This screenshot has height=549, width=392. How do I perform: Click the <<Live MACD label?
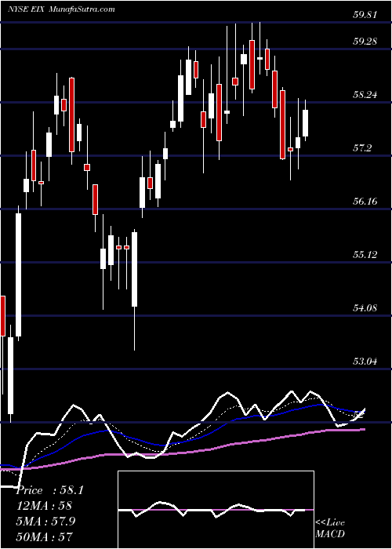[x=330, y=529]
